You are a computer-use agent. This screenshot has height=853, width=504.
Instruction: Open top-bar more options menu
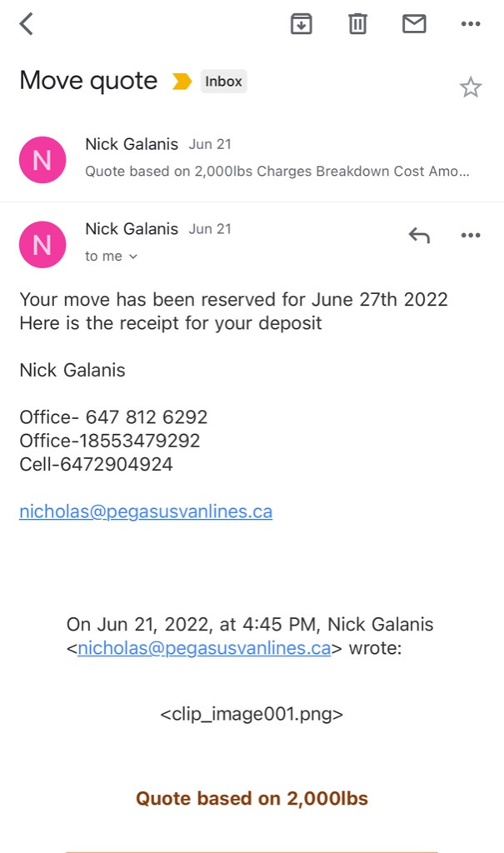pyautogui.click(x=471, y=24)
